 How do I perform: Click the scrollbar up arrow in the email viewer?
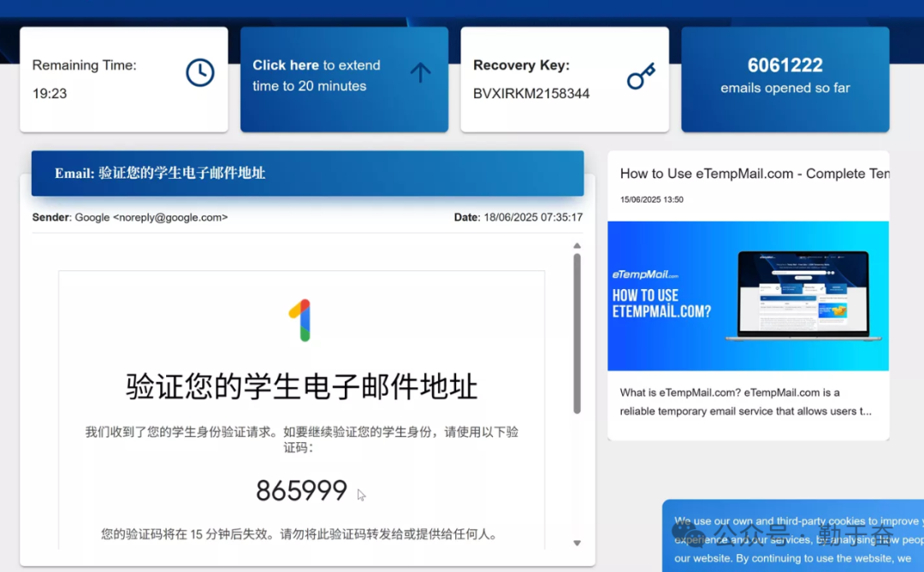click(577, 245)
